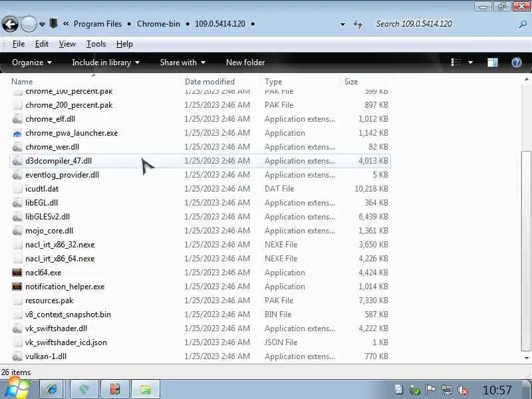Sort by the Size column header
532x399 pixels.
(351, 82)
